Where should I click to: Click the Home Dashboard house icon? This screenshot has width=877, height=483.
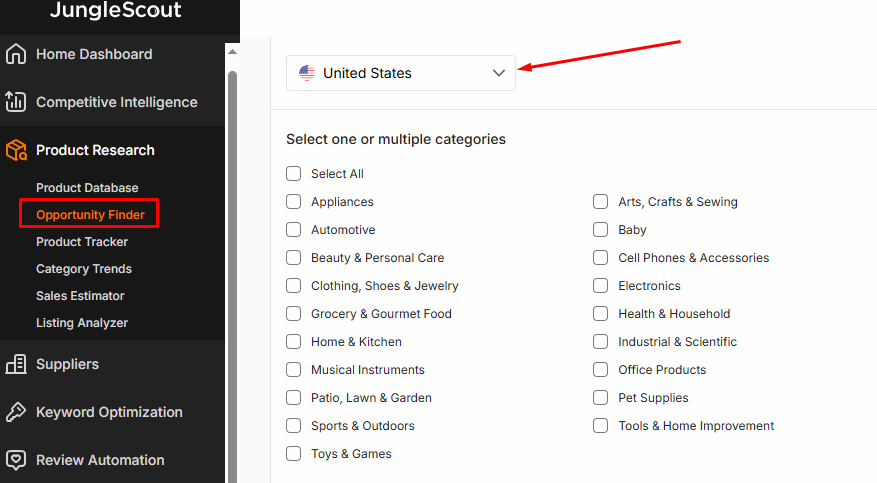tap(16, 54)
